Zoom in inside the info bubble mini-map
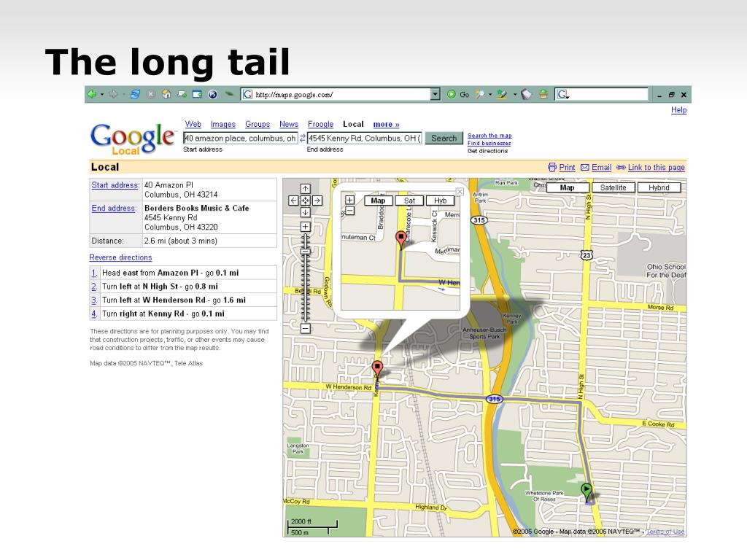Image resolution: width=747 pixels, height=560 pixels. click(x=349, y=200)
